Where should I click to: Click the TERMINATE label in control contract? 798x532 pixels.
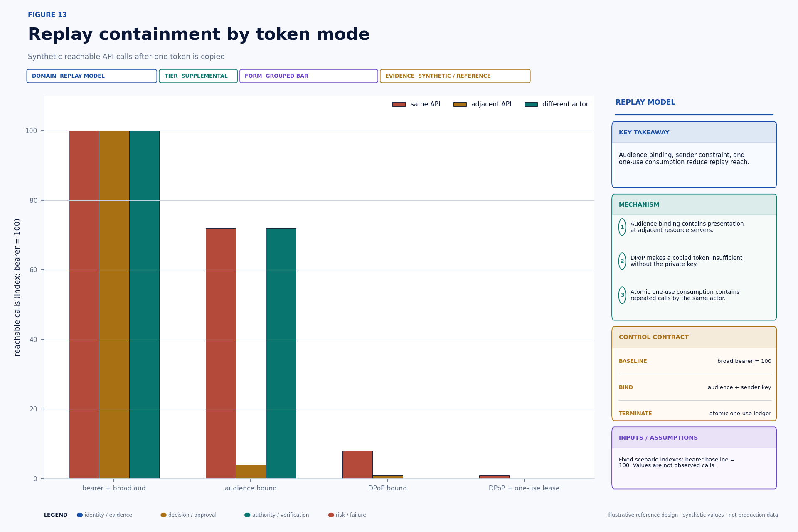(635, 414)
